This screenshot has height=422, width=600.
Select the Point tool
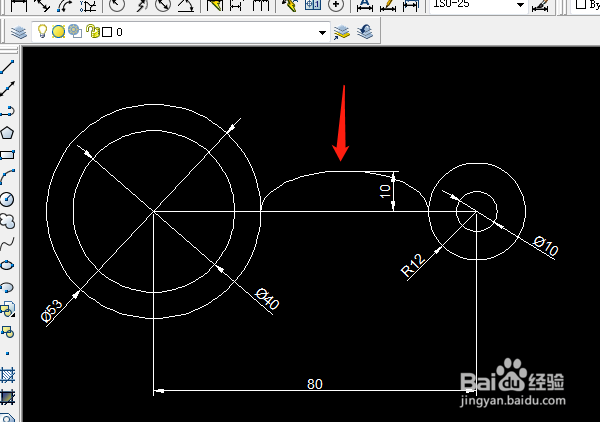pyautogui.click(x=7, y=354)
